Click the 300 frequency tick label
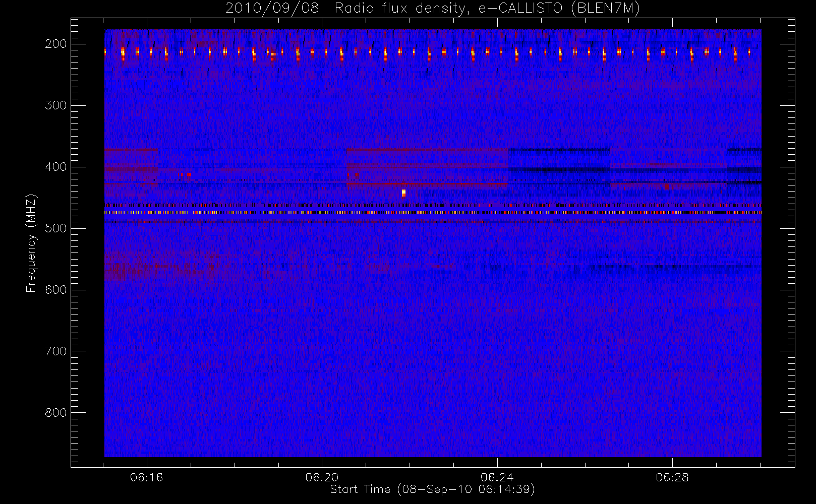Viewport: 816px width, 504px height. pyautogui.click(x=56, y=105)
